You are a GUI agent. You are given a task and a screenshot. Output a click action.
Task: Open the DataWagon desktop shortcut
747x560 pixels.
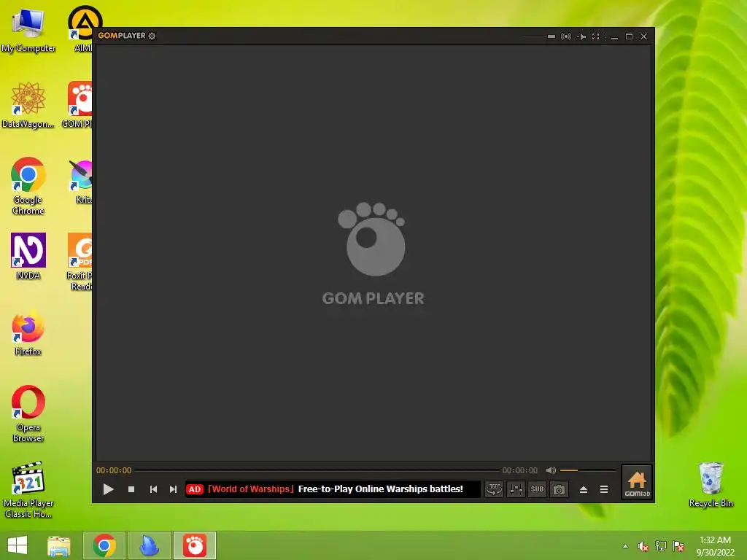(28, 105)
